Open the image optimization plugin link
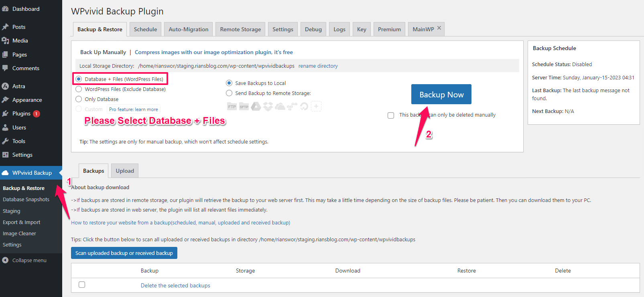The height and width of the screenshot is (297, 644). [x=214, y=52]
